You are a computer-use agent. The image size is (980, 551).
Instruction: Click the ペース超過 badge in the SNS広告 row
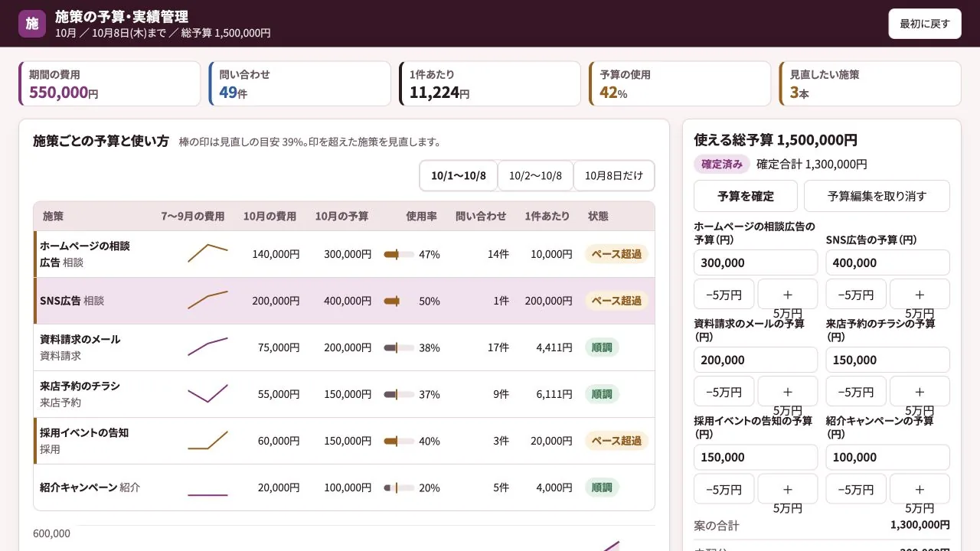coord(616,301)
